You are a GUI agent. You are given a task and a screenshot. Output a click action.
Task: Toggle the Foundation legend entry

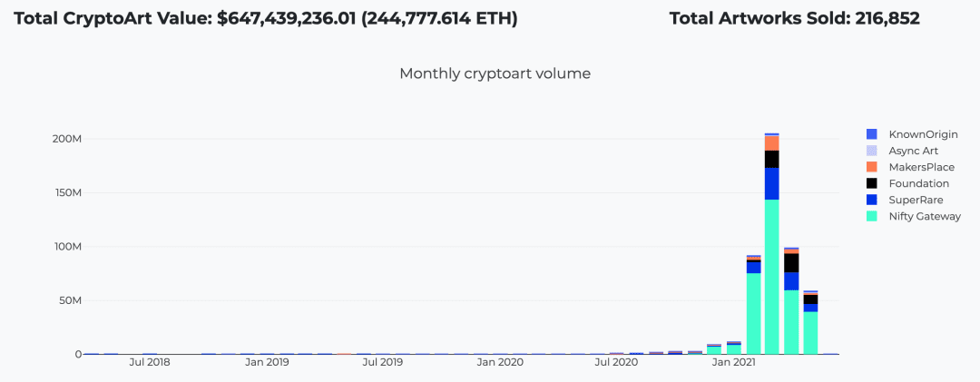908,184
